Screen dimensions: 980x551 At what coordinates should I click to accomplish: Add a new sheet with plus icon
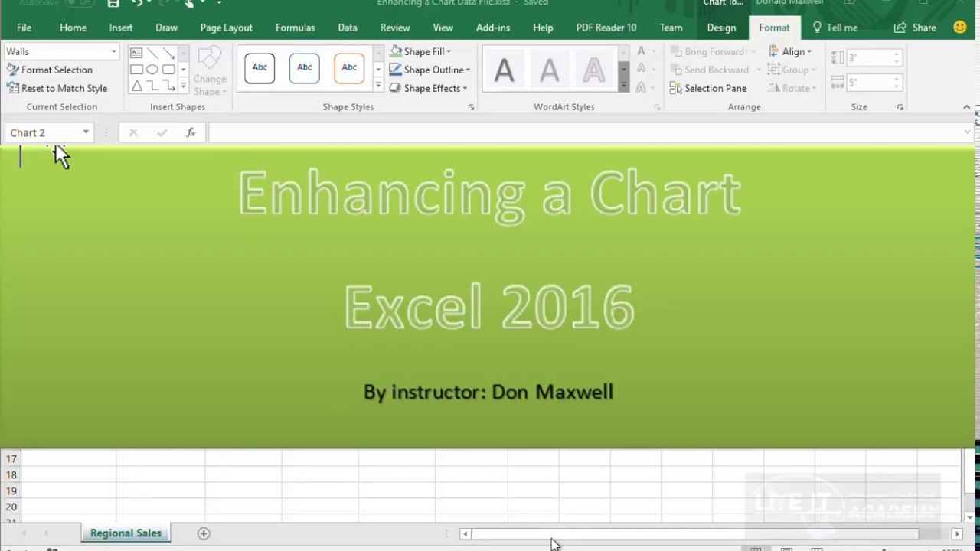point(204,533)
